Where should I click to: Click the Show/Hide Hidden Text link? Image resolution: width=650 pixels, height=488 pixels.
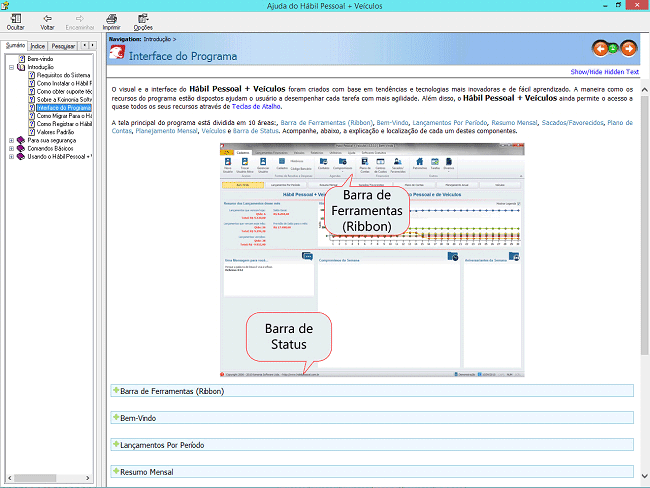point(604,72)
